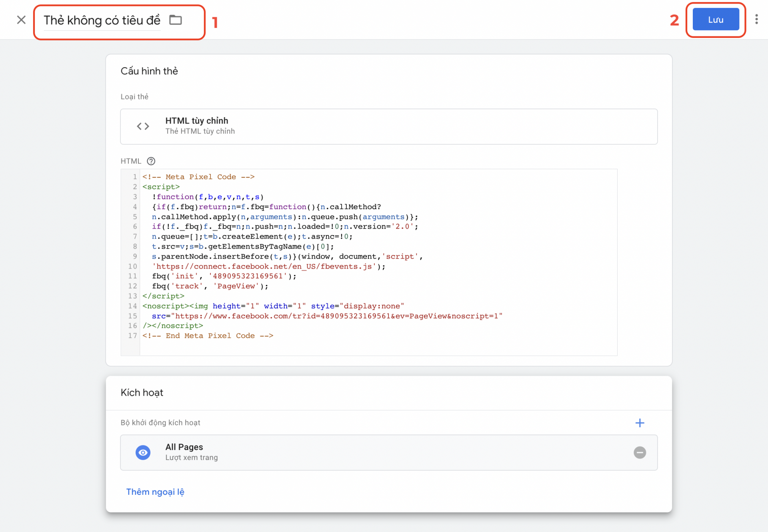Click the line with fbevents.js URL
Image resolution: width=768 pixels, height=532 pixels.
click(x=268, y=267)
